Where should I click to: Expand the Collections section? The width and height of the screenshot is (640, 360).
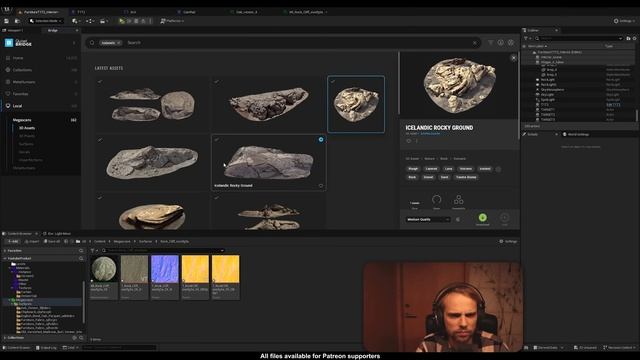5,338
